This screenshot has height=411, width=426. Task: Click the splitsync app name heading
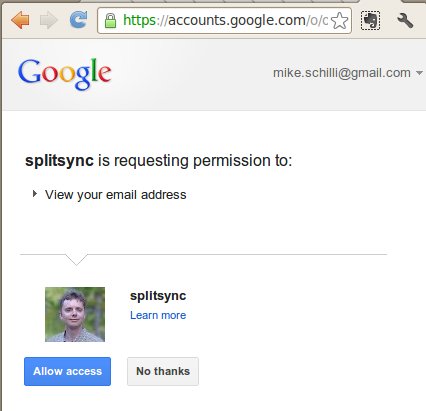pyautogui.click(x=158, y=296)
